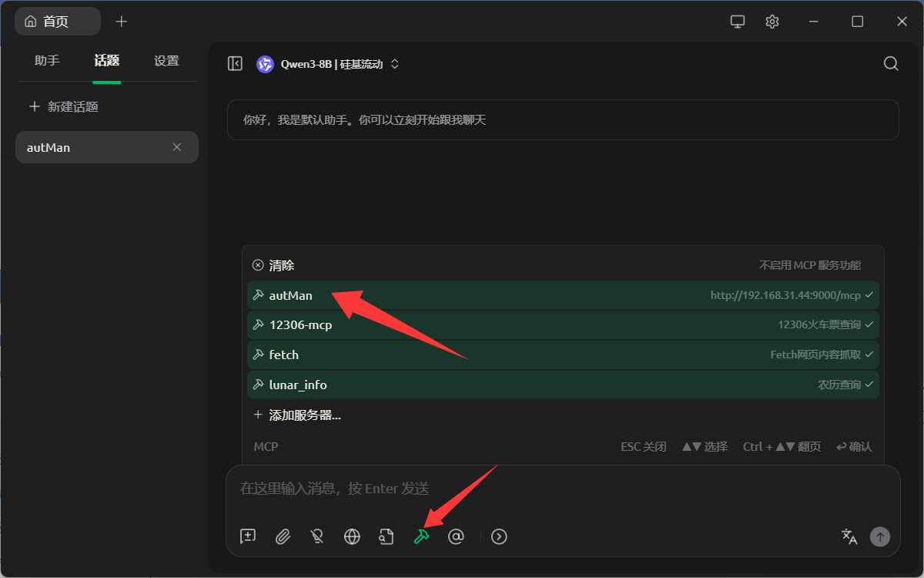
Task: Click the green MCP hammer icon
Action: (x=421, y=536)
